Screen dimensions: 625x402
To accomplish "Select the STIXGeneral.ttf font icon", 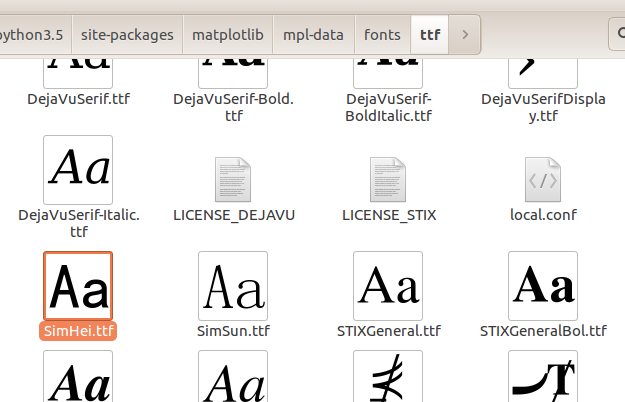I will (388, 286).
